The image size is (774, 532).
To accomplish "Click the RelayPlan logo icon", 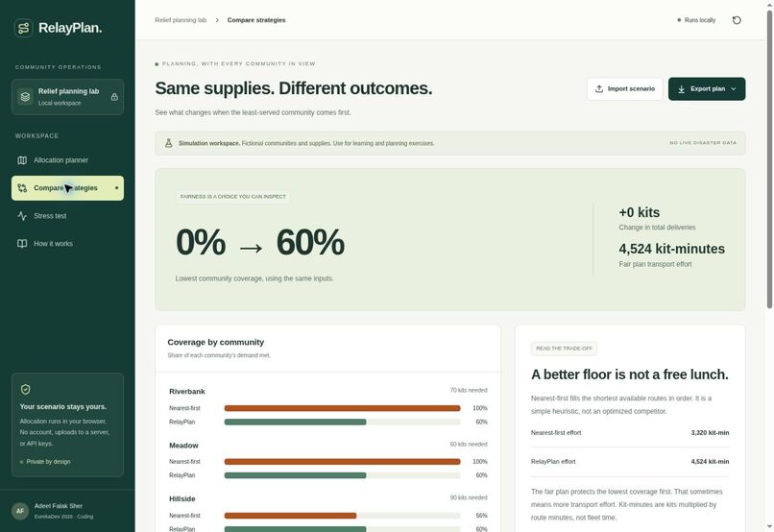I will 23,28.
